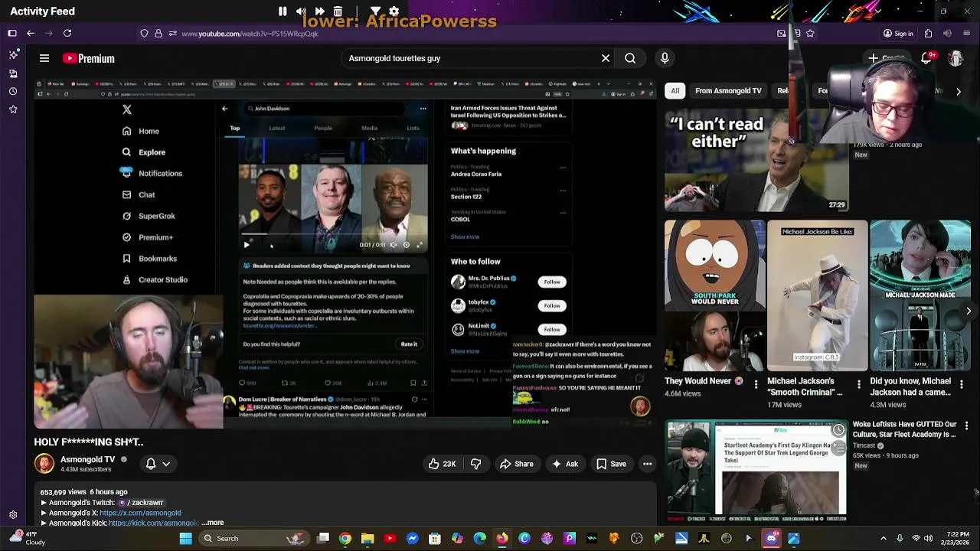This screenshot has width=980, height=551.
Task: Open options for They Would Never short
Action: point(756,384)
